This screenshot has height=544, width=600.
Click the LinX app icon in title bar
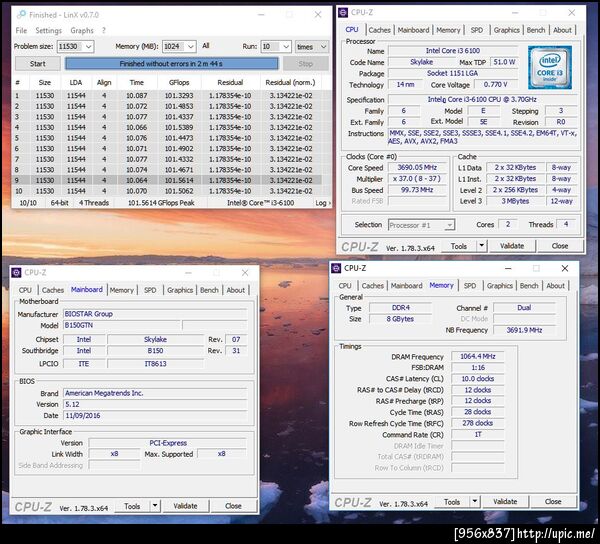(21, 15)
